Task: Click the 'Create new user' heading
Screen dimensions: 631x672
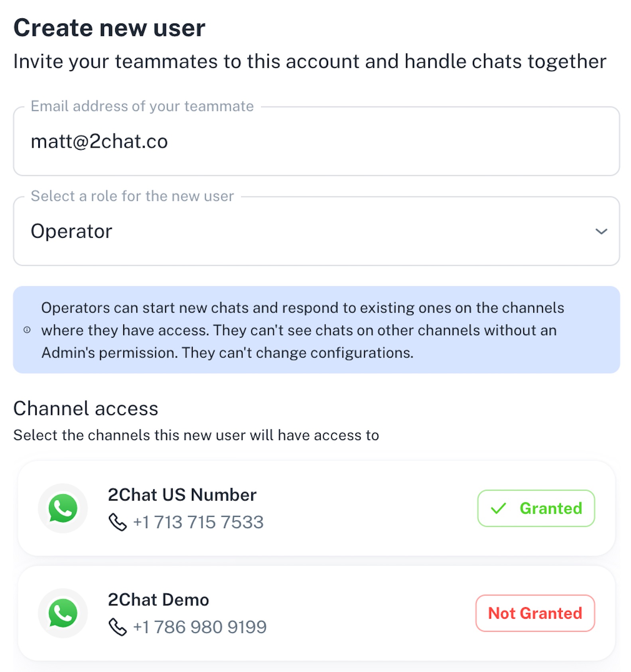Action: tap(109, 28)
